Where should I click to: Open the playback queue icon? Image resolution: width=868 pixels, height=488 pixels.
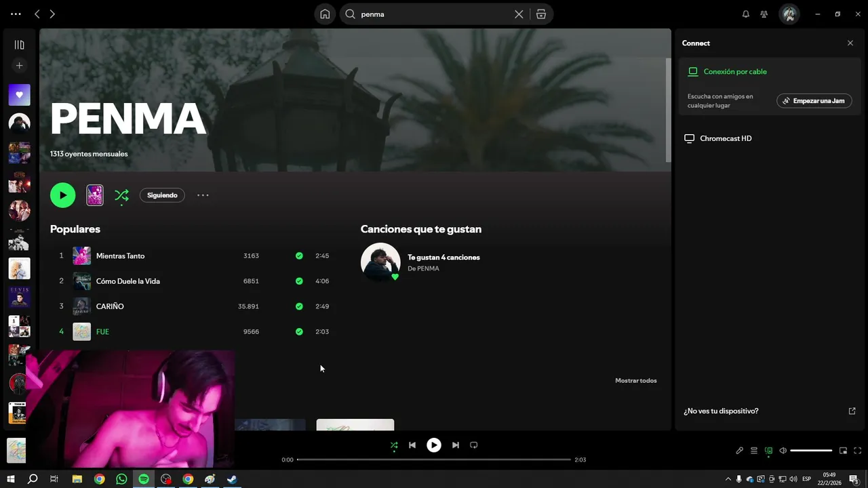pyautogui.click(x=754, y=451)
